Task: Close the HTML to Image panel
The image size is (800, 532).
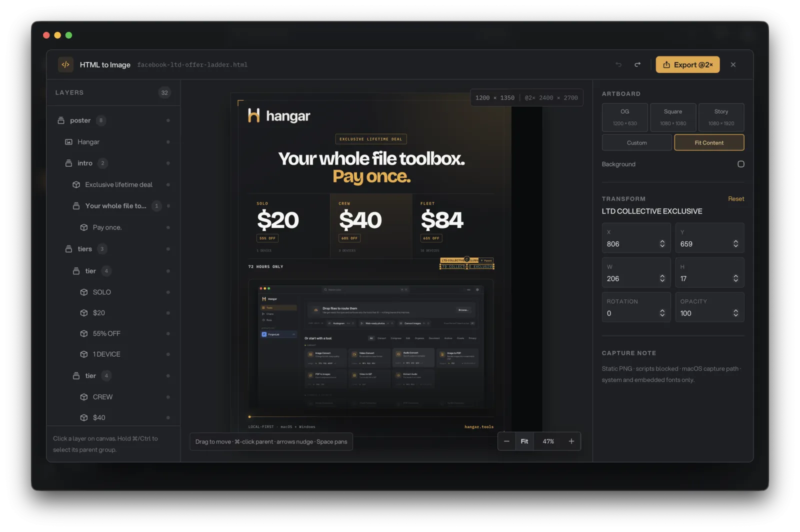Action: pyautogui.click(x=733, y=64)
